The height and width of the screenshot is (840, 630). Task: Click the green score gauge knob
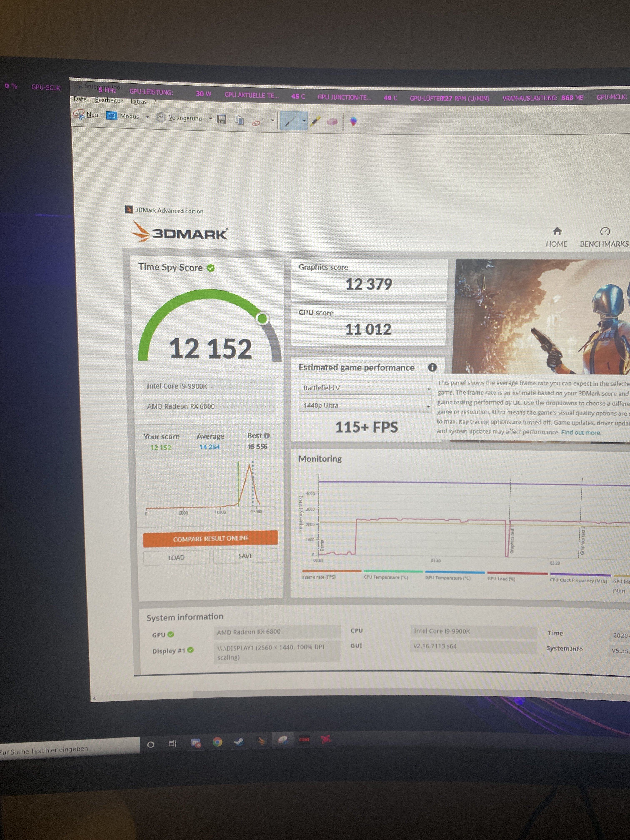(x=262, y=319)
